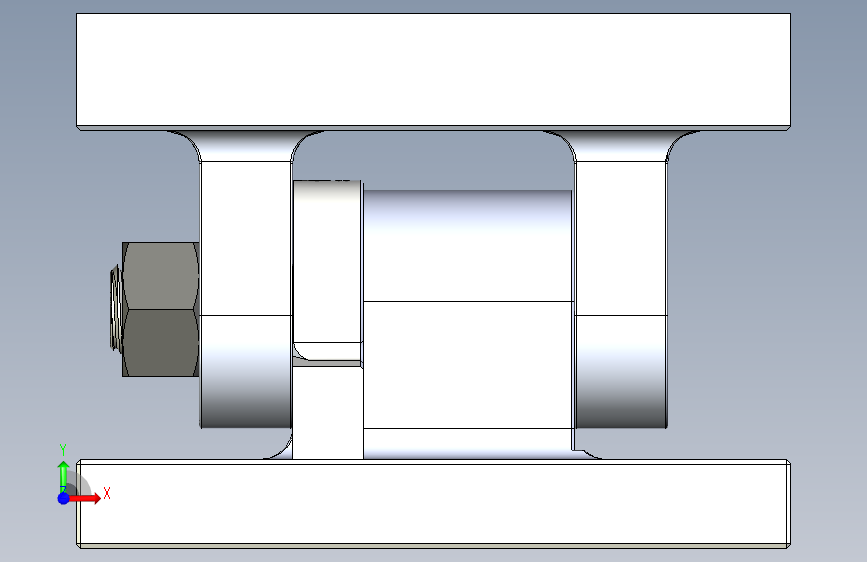Select the large top plate of the assembly
The width and height of the screenshot is (867, 562).
[433, 72]
